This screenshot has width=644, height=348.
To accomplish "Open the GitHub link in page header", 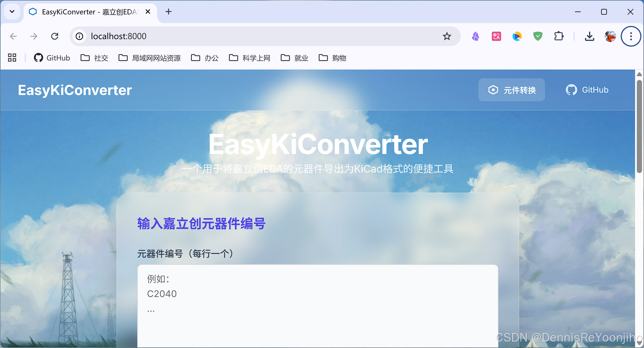I will [587, 90].
